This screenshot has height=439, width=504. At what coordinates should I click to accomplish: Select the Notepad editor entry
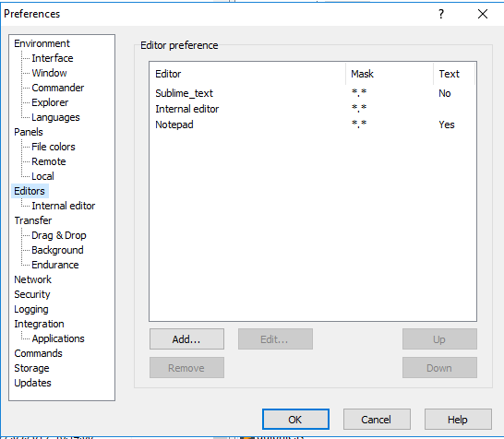point(312,125)
